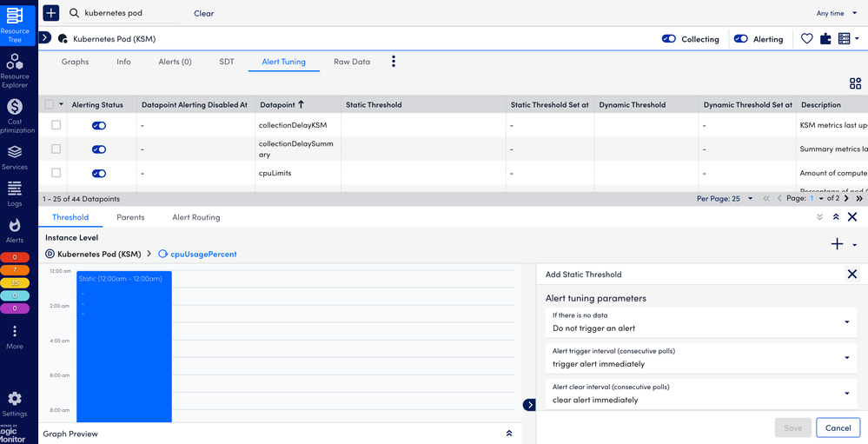
Task: Sort by Datapoint column arrow
Action: [301, 104]
